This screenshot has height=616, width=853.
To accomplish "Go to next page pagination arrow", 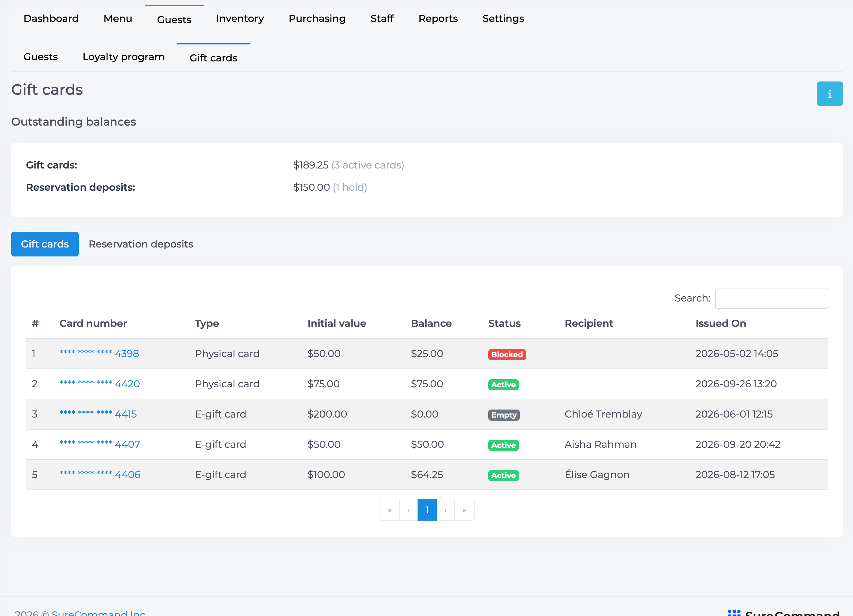I will [445, 510].
